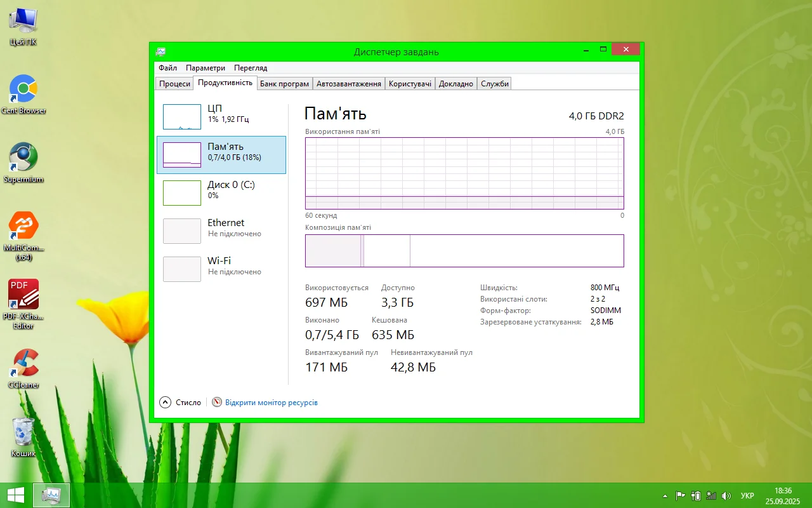This screenshot has width=812, height=508.
Task: Click the УКР language indicator
Action: click(x=747, y=495)
